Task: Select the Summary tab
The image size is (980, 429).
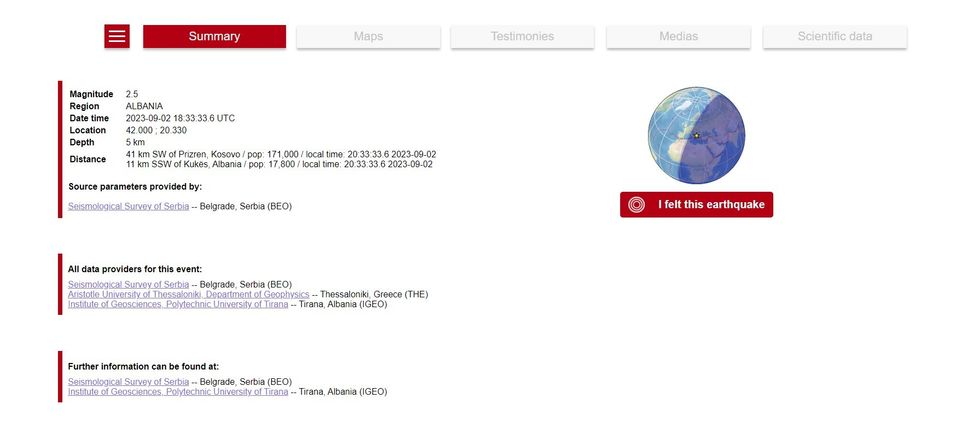Action: click(x=214, y=36)
